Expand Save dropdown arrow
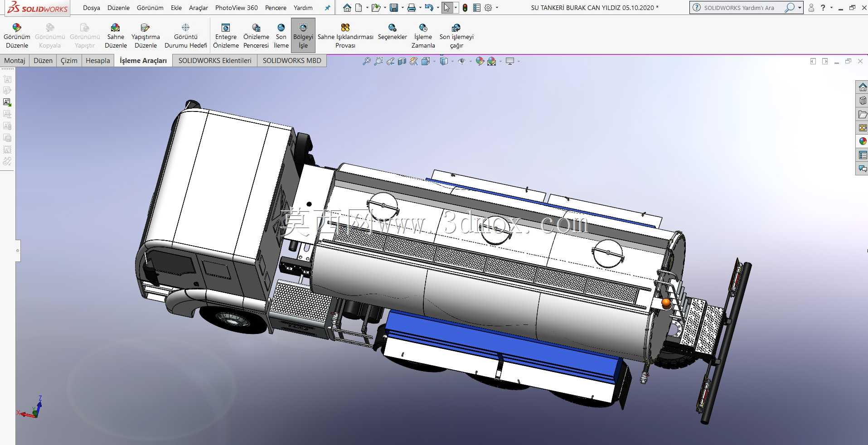This screenshot has width=868, height=445. pos(402,8)
